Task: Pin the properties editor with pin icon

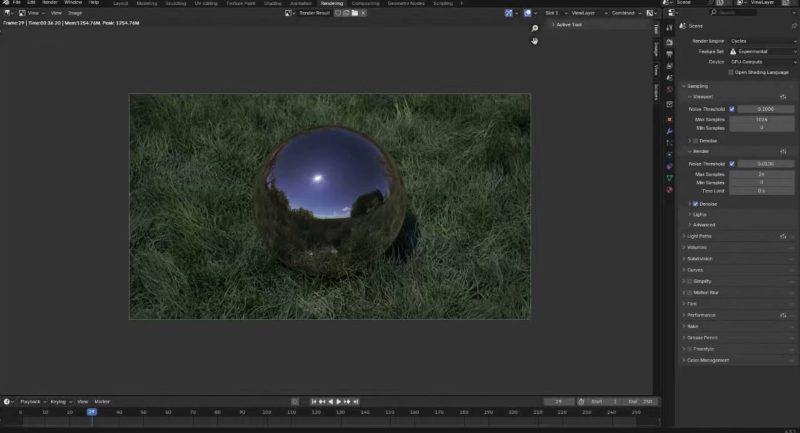Action: [794, 26]
